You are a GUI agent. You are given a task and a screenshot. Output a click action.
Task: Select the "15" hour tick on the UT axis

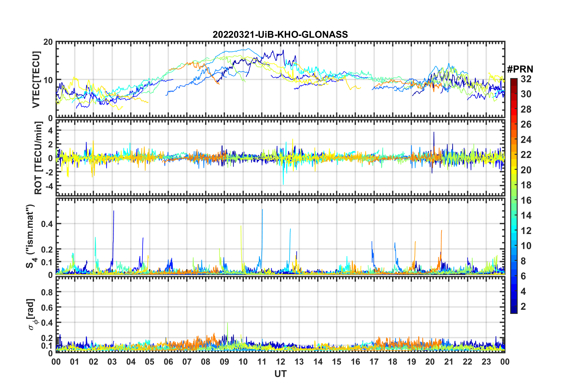pyautogui.click(x=337, y=362)
